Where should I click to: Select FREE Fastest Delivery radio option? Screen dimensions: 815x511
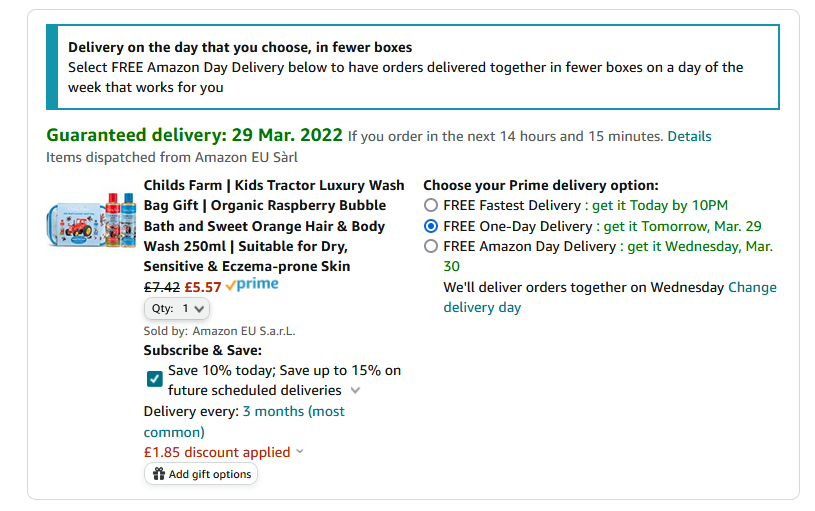click(x=430, y=205)
